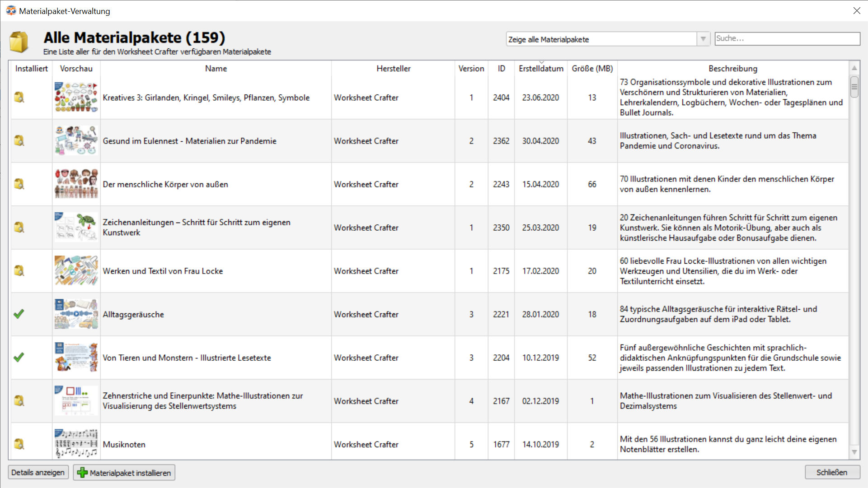The image size is (868, 488).
Task: Sort the list by the Name column header
Action: pyautogui.click(x=216, y=69)
